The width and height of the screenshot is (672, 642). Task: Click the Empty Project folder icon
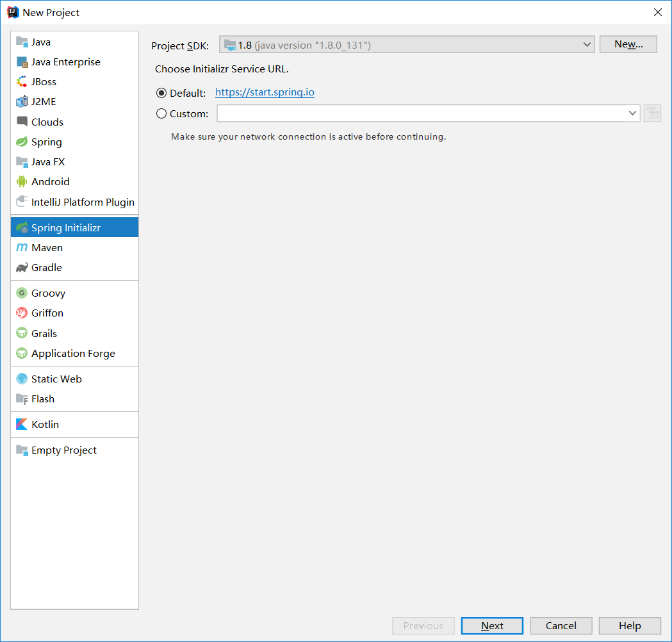(x=22, y=450)
